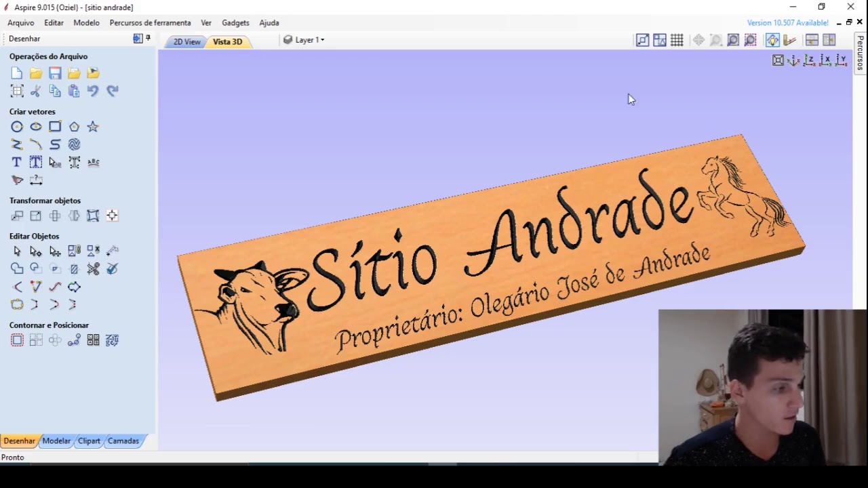Choose the node editing tool
This screenshot has height=488, width=868.
pos(36,251)
